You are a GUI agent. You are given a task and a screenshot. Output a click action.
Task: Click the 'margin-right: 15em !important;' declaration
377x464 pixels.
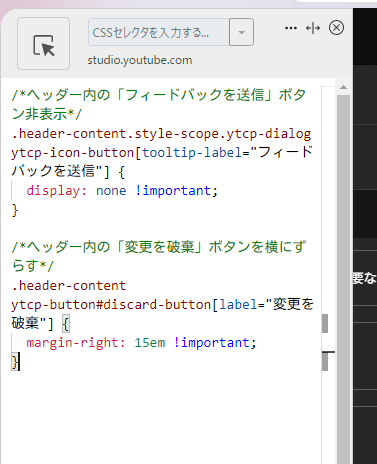tap(141, 343)
